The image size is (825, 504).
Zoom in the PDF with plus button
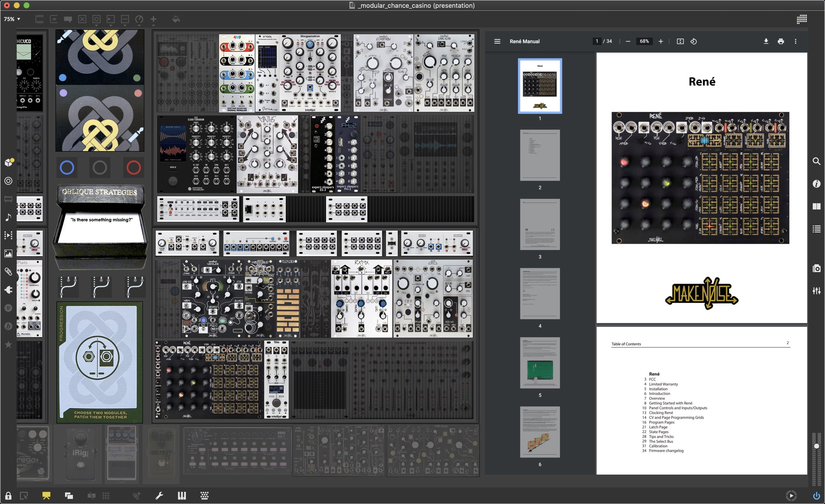661,42
